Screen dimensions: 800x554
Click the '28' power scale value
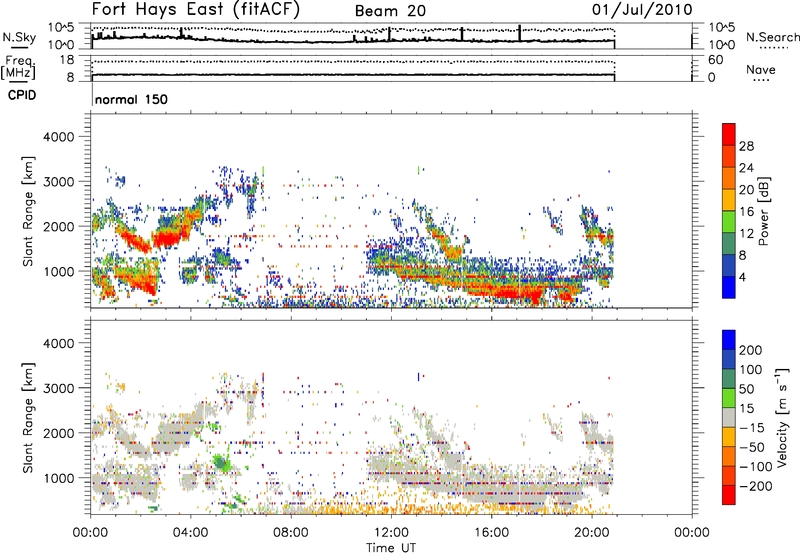pyautogui.click(x=746, y=146)
